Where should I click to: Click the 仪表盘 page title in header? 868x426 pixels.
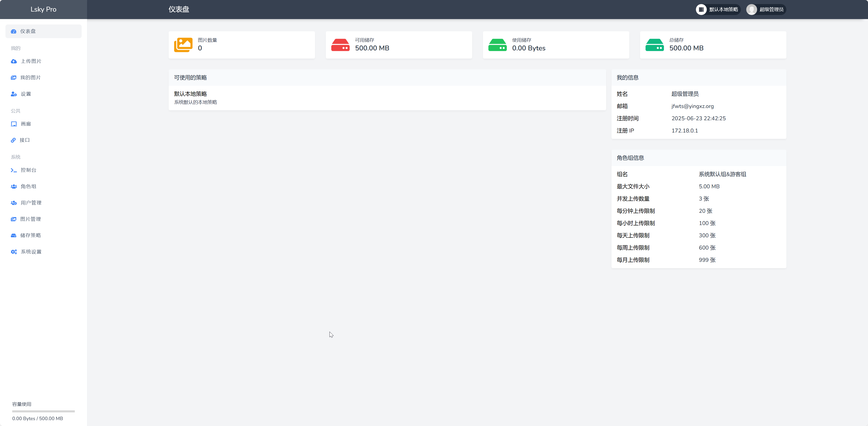coord(179,10)
